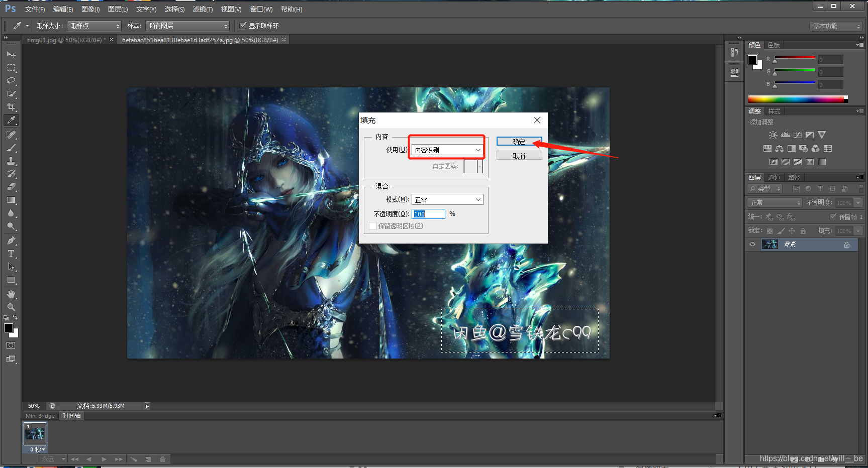Select the Dodge tool
The width and height of the screenshot is (868, 468).
pos(11,226)
